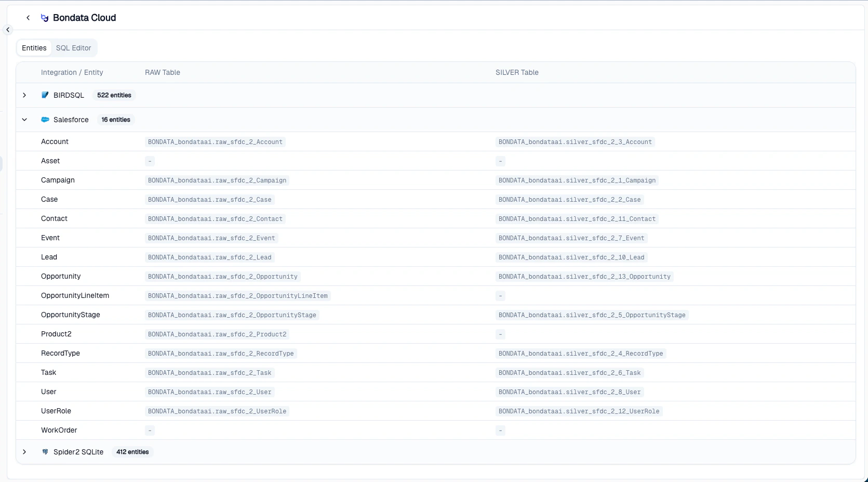Click the Spider2 SQLite integration icon
Image resolution: width=868 pixels, height=482 pixels.
pyautogui.click(x=45, y=452)
